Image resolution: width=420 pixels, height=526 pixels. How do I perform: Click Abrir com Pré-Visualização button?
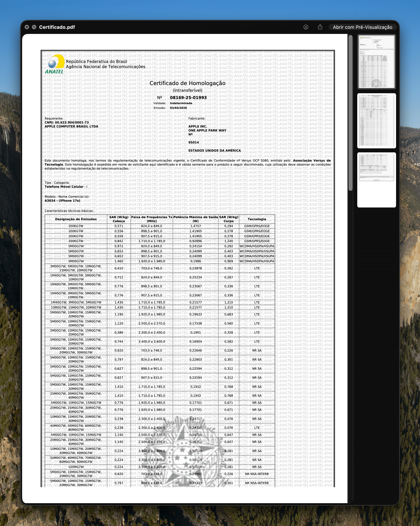point(363,27)
